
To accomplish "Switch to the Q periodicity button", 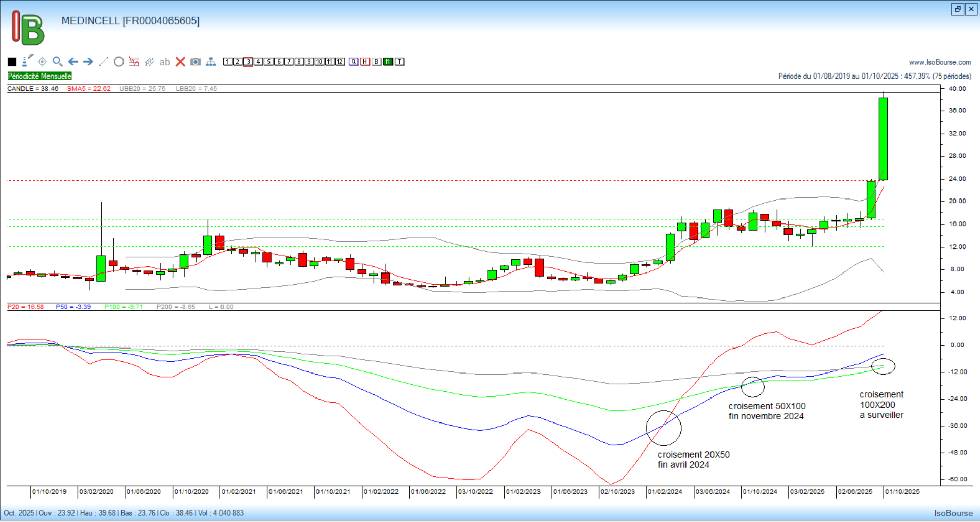I will tap(354, 62).
